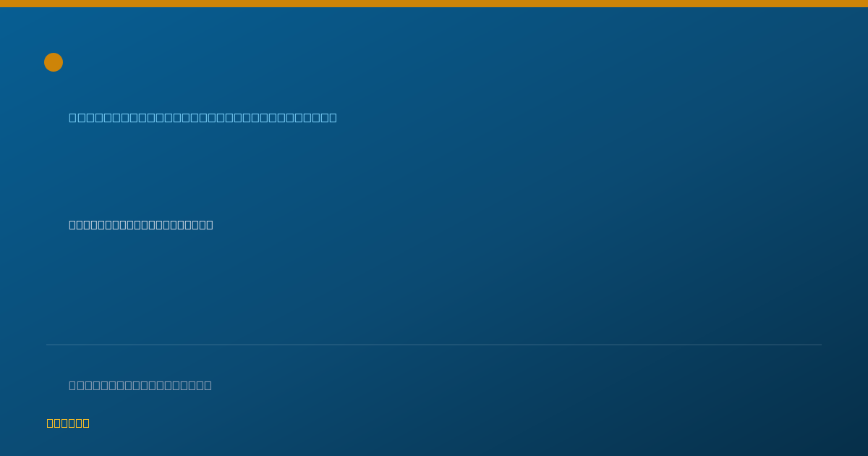Click last glyph box of gray text
868x456 pixels.
click(208, 385)
